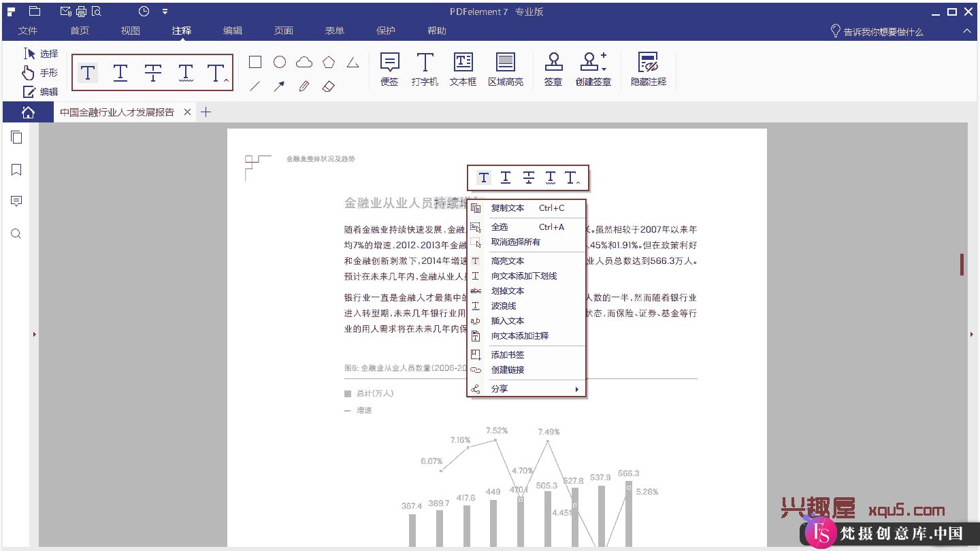This screenshot has height=551, width=980.
Task: Select the wavy underline tool in ribbon
Action: tap(185, 72)
